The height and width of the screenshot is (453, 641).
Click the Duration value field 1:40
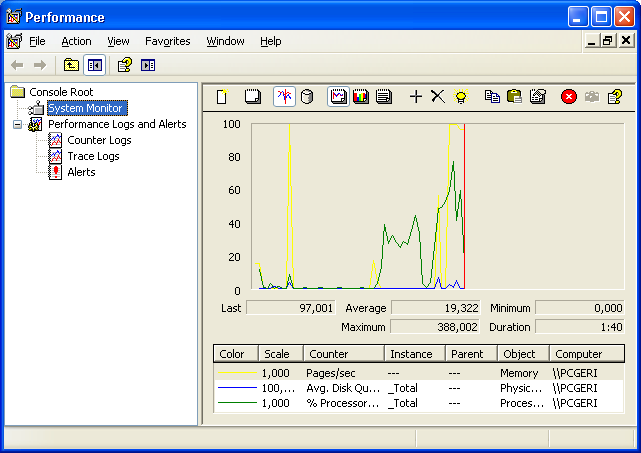(580, 327)
